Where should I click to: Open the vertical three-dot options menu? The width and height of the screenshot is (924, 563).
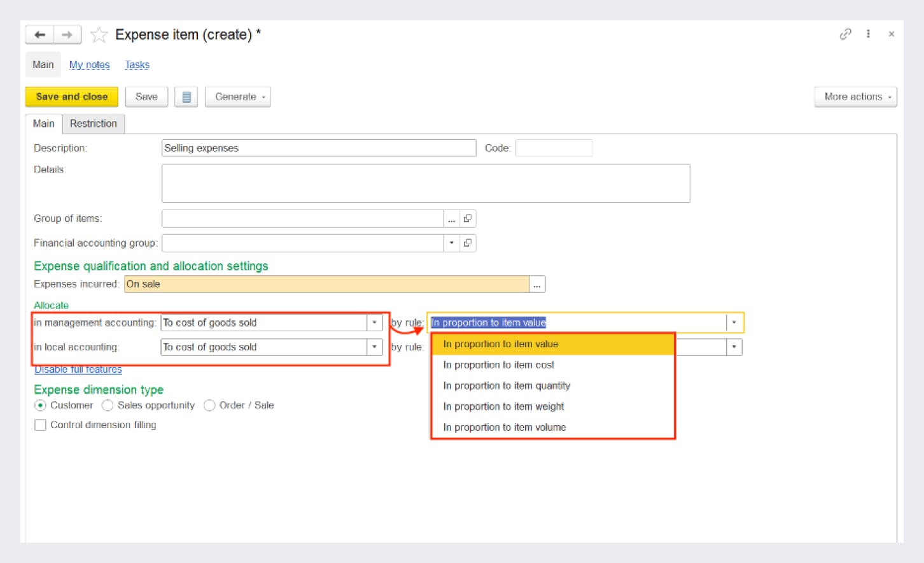[x=868, y=34]
